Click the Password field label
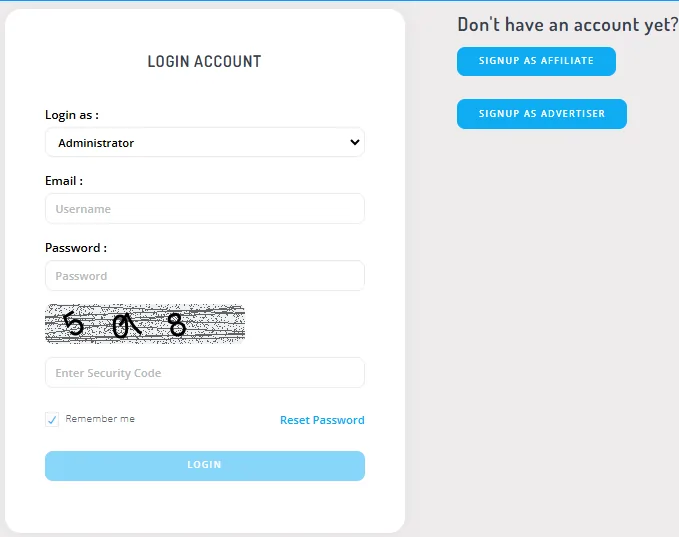 [x=76, y=248]
